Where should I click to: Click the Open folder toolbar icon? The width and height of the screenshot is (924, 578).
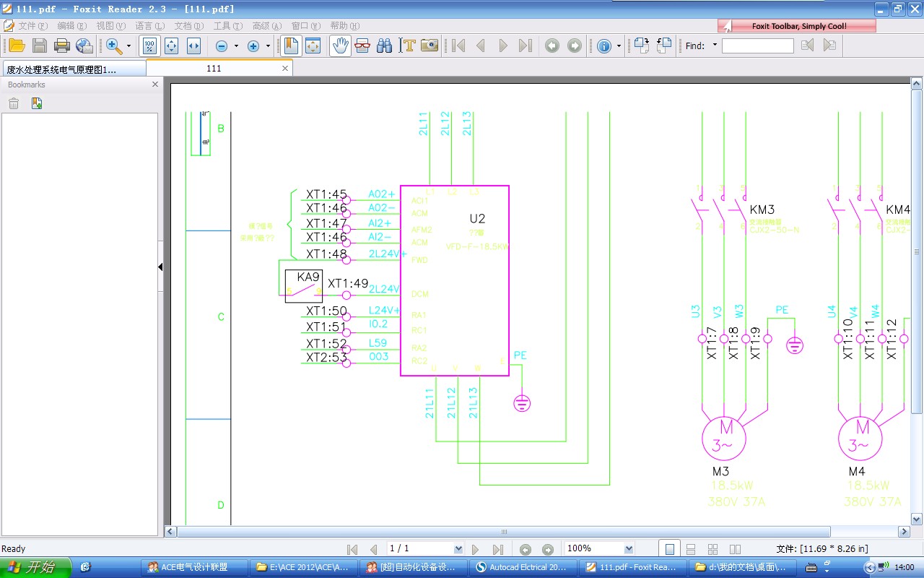point(17,46)
